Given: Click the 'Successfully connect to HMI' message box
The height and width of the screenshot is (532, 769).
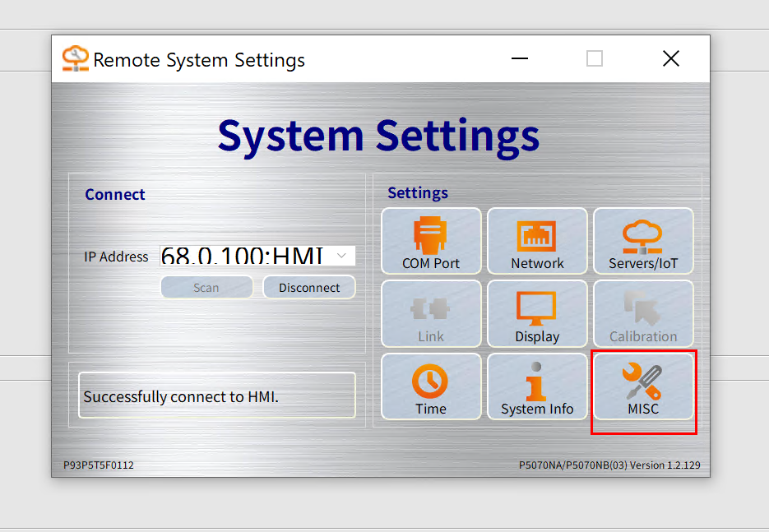Looking at the screenshot, I should tap(217, 396).
